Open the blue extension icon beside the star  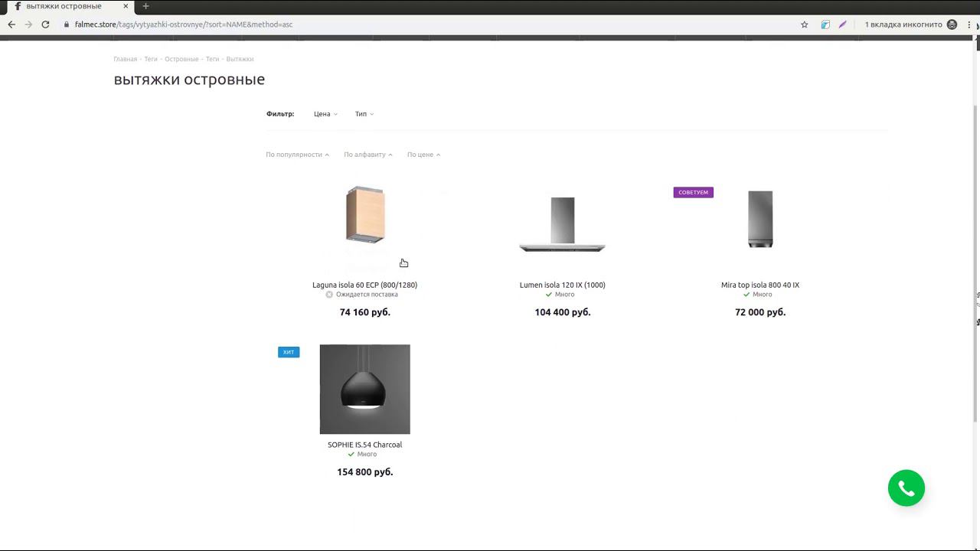825,24
